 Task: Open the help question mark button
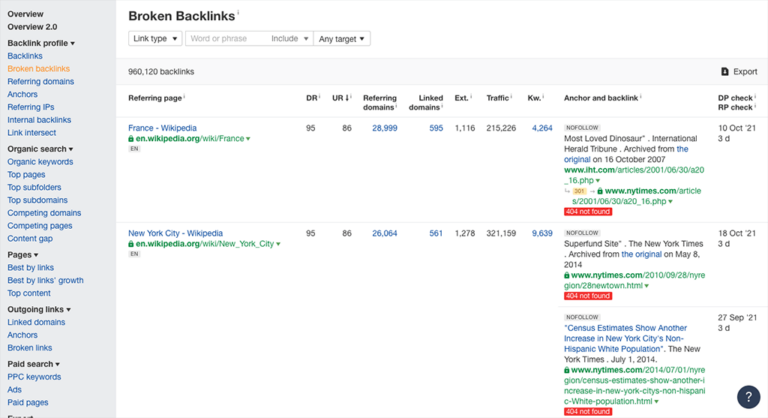[748, 396]
